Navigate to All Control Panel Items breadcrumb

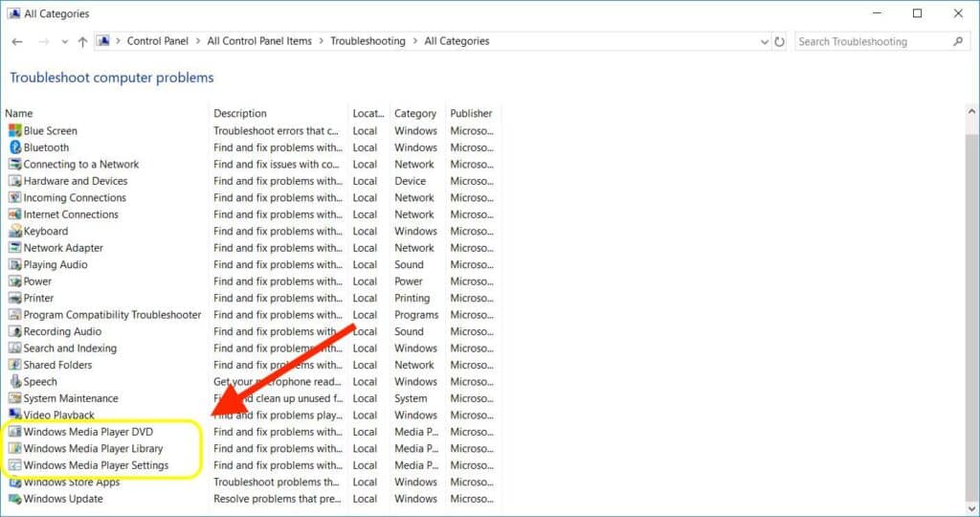pos(259,41)
